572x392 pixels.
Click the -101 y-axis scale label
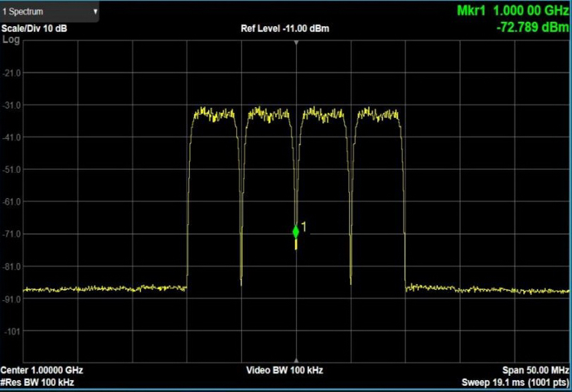pos(13,331)
